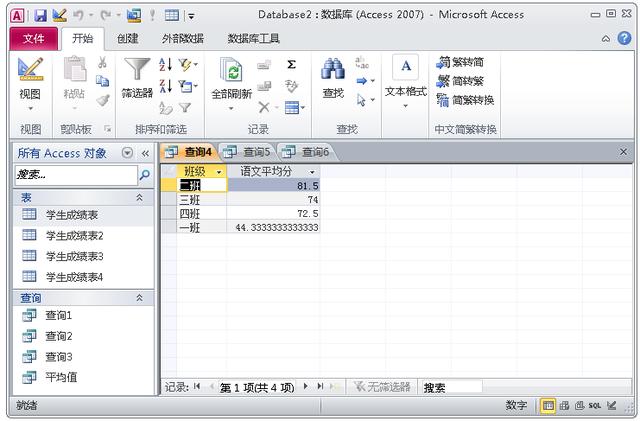Click the Save record icon
This screenshot has width=640, height=421.
[264, 86]
